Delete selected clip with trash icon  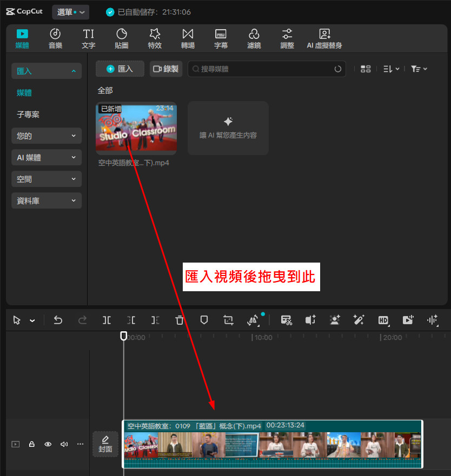pos(180,320)
